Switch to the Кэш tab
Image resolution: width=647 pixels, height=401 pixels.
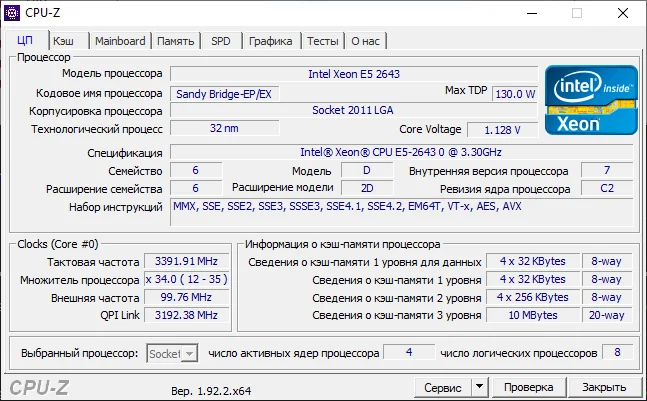coord(68,41)
